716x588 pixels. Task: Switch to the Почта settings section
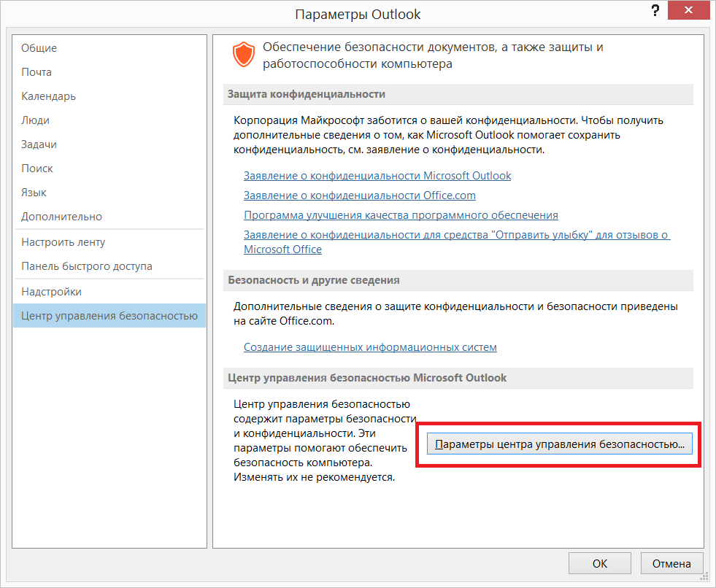(x=36, y=71)
